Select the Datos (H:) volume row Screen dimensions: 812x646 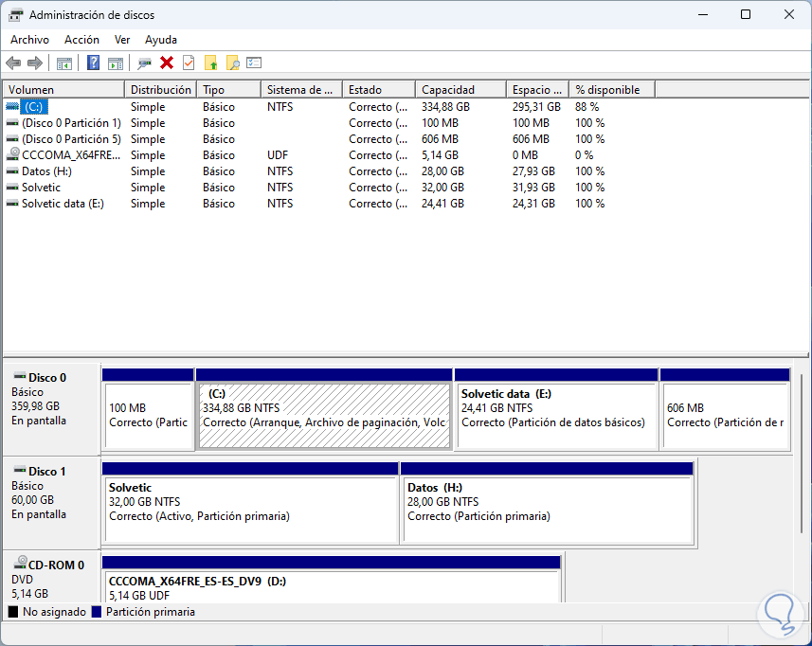(46, 171)
